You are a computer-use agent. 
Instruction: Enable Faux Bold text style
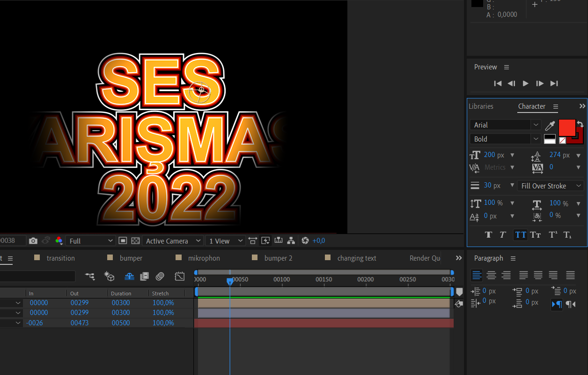(488, 235)
